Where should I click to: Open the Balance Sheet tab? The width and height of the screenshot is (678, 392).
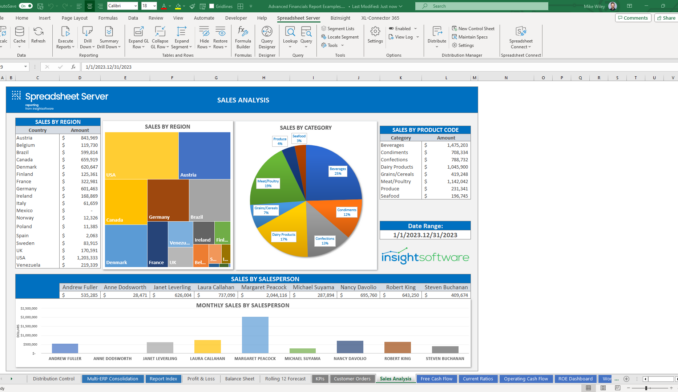pyautogui.click(x=240, y=379)
